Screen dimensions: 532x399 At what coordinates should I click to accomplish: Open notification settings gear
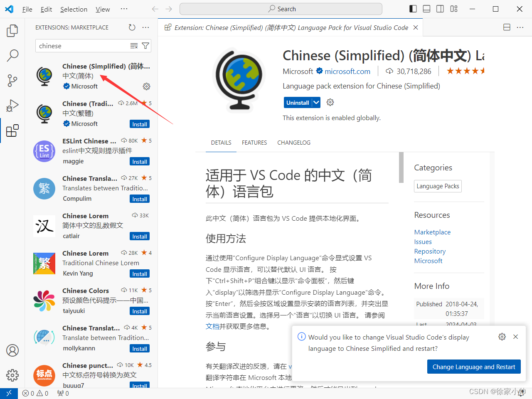click(x=502, y=337)
